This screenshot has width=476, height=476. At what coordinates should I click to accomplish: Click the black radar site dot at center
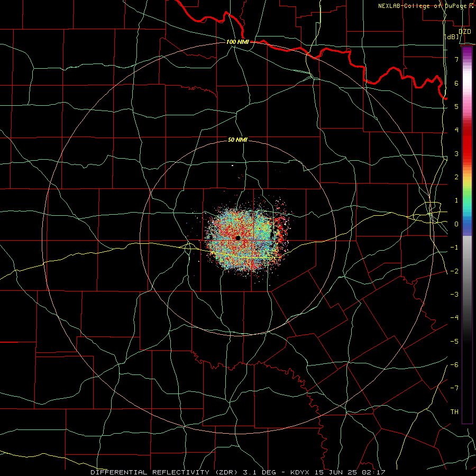click(238, 238)
